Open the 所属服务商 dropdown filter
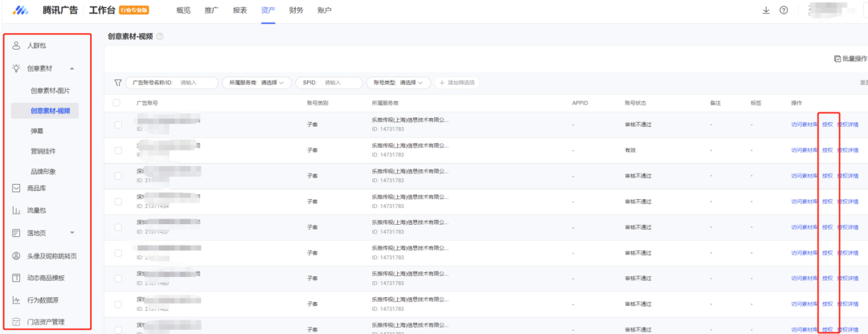868x334 pixels. click(x=259, y=83)
